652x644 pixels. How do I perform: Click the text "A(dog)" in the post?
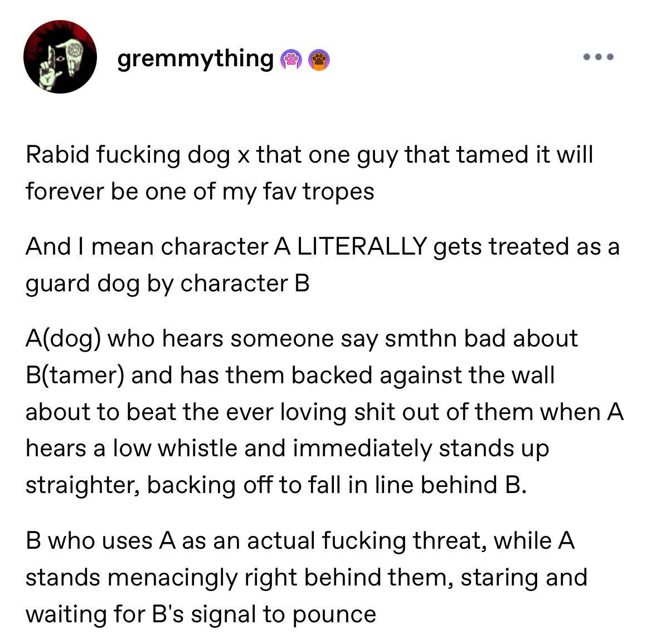click(62, 339)
